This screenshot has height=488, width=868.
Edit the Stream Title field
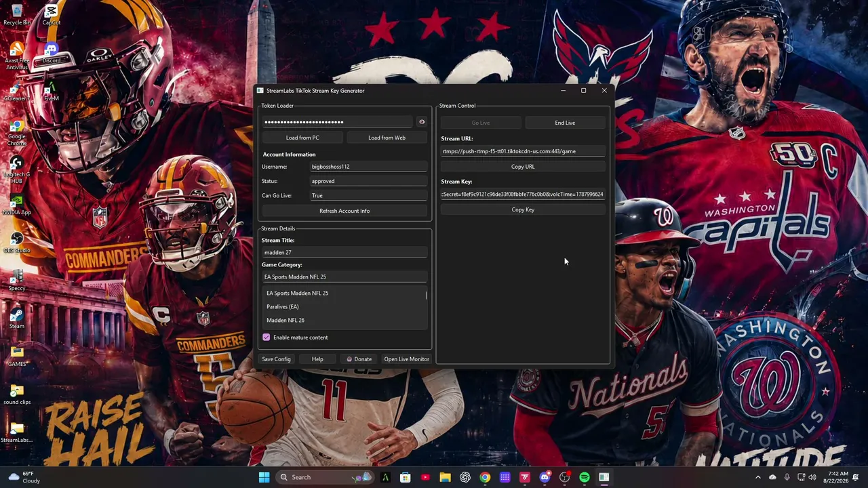(344, 253)
